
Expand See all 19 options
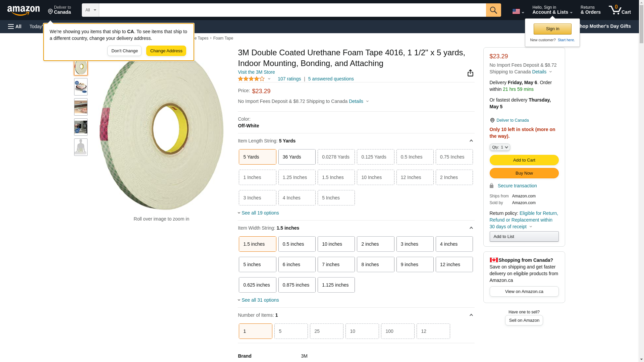click(x=260, y=213)
